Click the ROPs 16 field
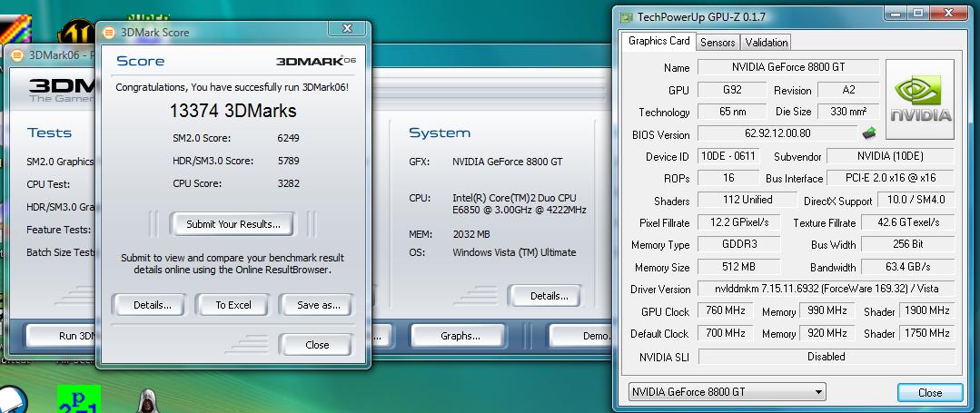Viewport: 980px width, 413px height. (x=728, y=177)
